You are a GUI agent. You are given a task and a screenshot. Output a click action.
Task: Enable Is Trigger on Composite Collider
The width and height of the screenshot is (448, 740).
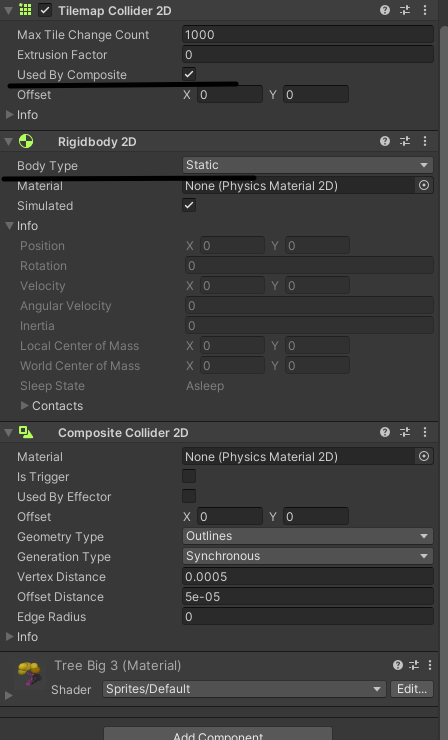[189, 476]
